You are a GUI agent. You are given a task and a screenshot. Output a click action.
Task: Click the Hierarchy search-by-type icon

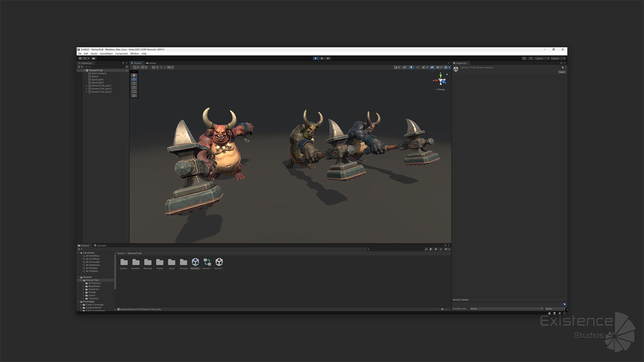point(126,67)
